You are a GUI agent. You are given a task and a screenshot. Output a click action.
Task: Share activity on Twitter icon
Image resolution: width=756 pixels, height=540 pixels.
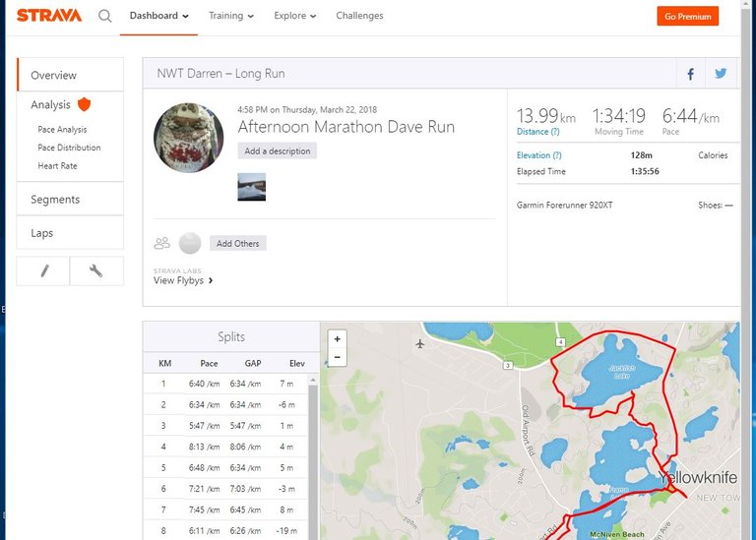(721, 74)
